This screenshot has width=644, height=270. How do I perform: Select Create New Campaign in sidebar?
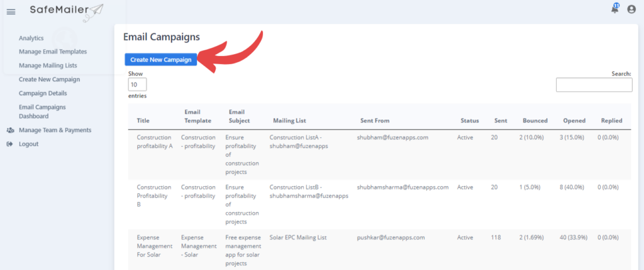point(49,79)
